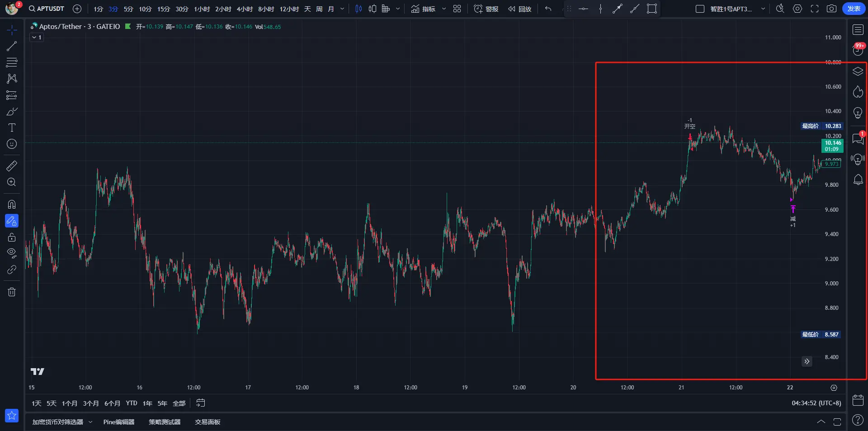Open the help center question icon
868x431 pixels.
(858, 420)
